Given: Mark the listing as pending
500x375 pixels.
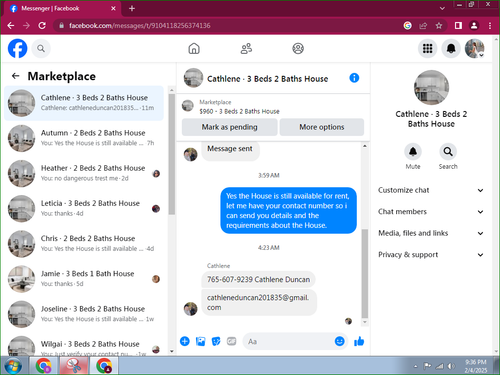Looking at the screenshot, I should [x=229, y=127].
